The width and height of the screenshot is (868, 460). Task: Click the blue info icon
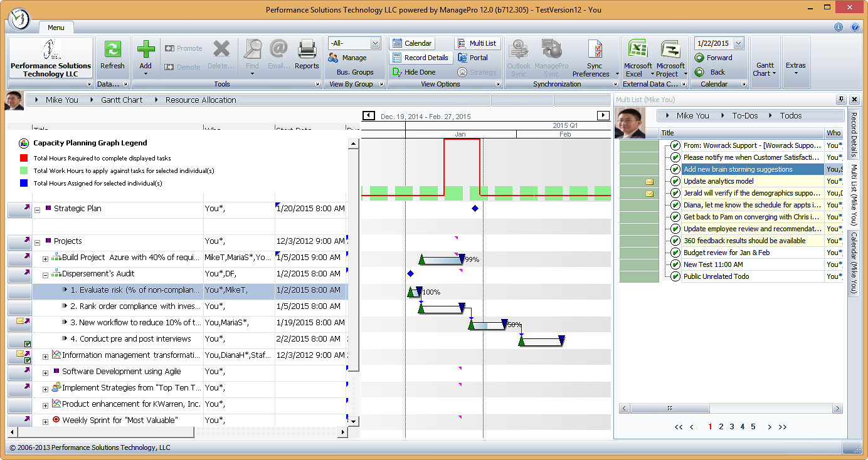tap(839, 27)
